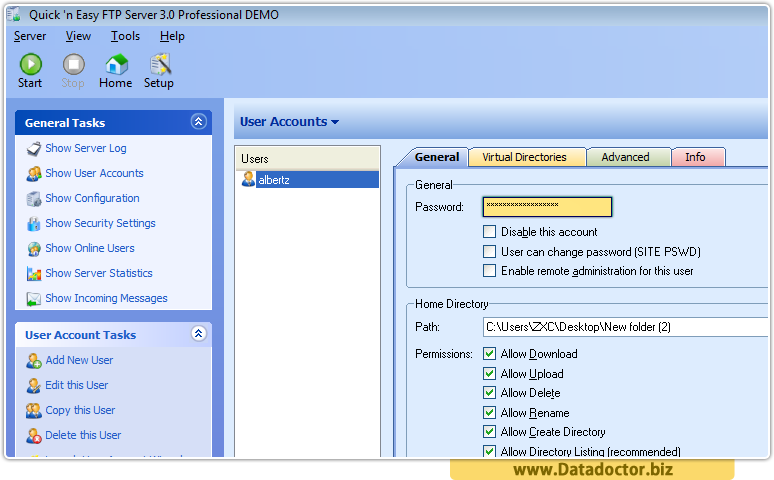Open the Help menu
774x480 pixels.
tap(172, 36)
